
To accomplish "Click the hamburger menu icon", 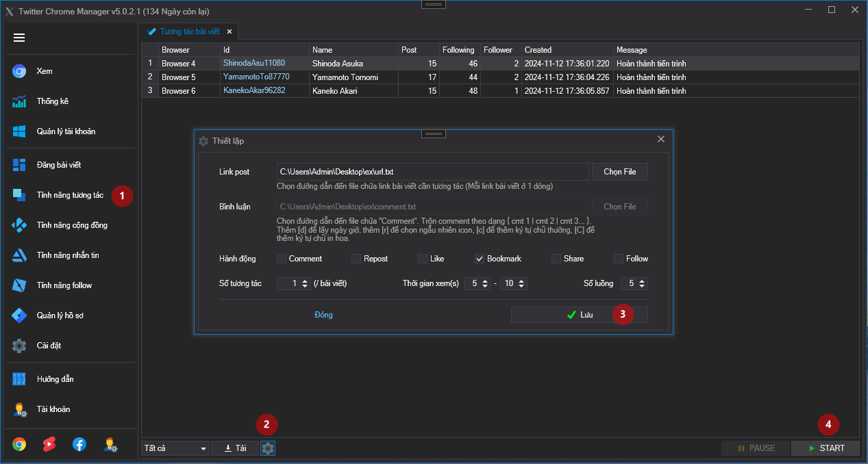I will click(19, 38).
